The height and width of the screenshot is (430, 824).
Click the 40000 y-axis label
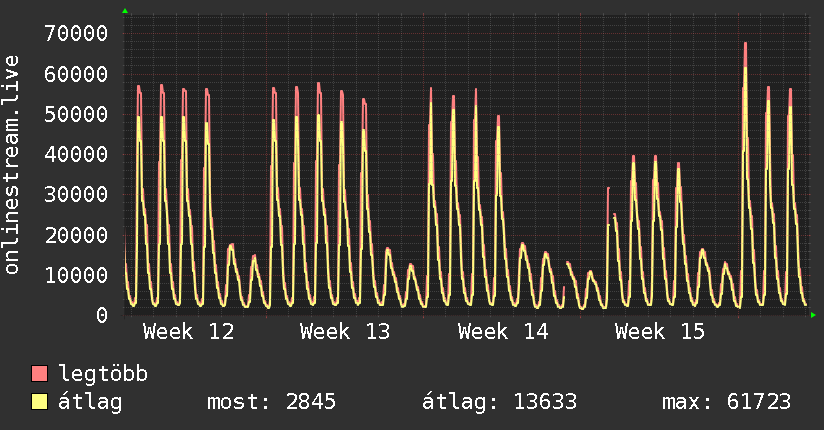(x=76, y=154)
